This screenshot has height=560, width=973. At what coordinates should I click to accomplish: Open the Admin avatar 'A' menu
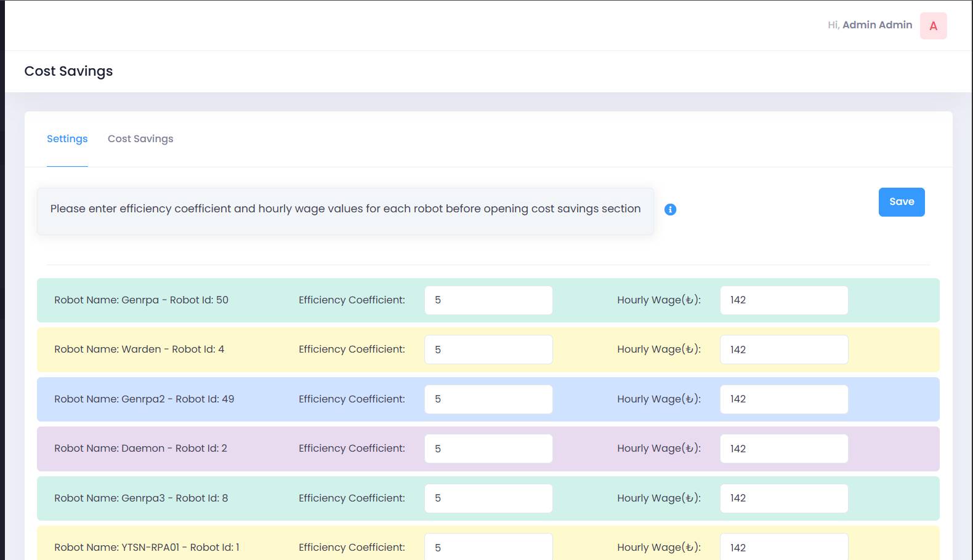click(x=934, y=26)
